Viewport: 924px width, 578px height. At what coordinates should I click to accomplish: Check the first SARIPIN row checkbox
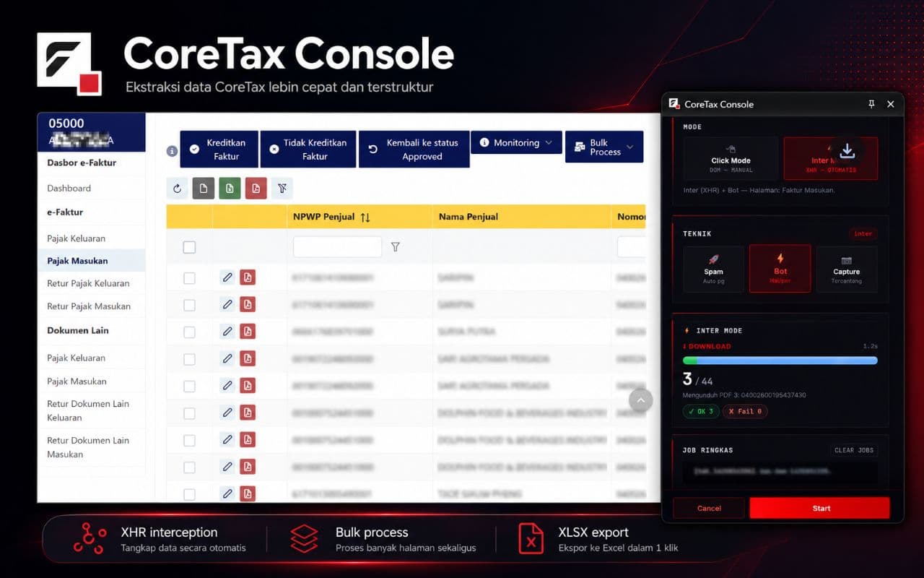click(x=189, y=278)
